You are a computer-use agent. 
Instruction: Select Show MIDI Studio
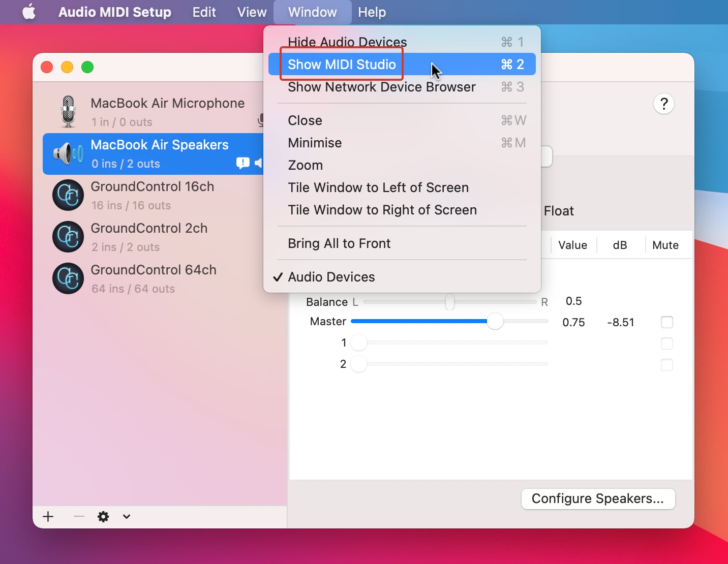402,64
